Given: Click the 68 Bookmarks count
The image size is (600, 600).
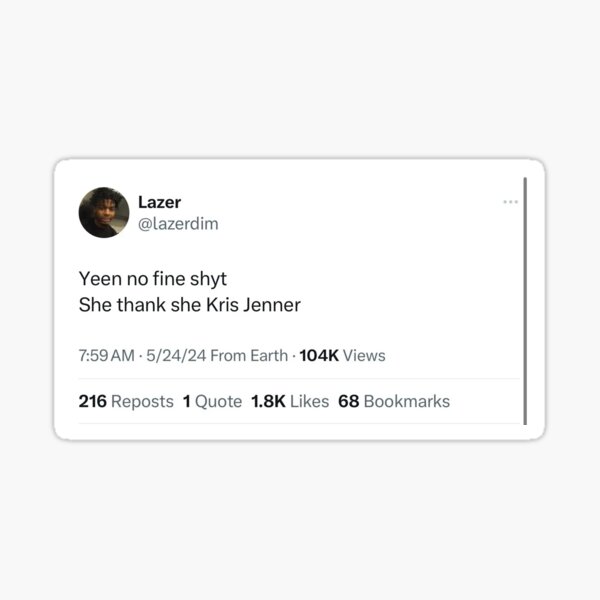Looking at the screenshot, I should 394,401.
